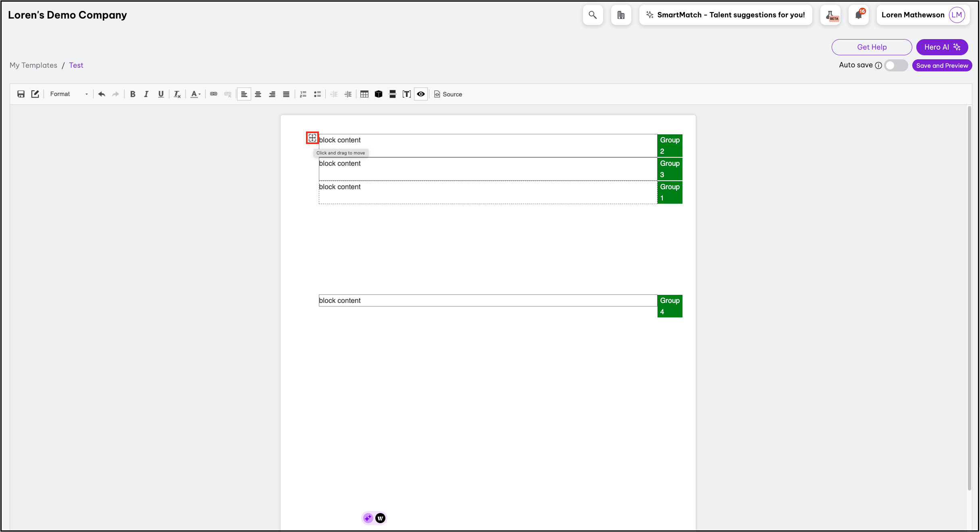Insert a hyperlink with link icon
980x532 pixels.
click(x=214, y=94)
